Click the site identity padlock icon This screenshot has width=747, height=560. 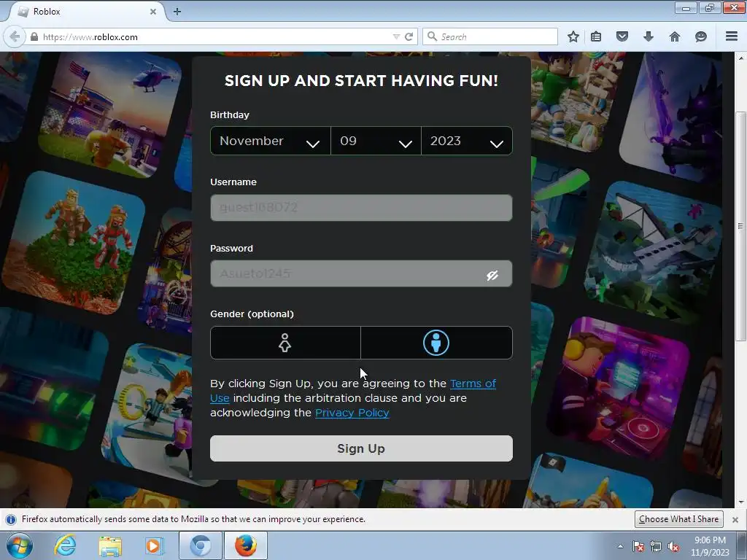(34, 36)
